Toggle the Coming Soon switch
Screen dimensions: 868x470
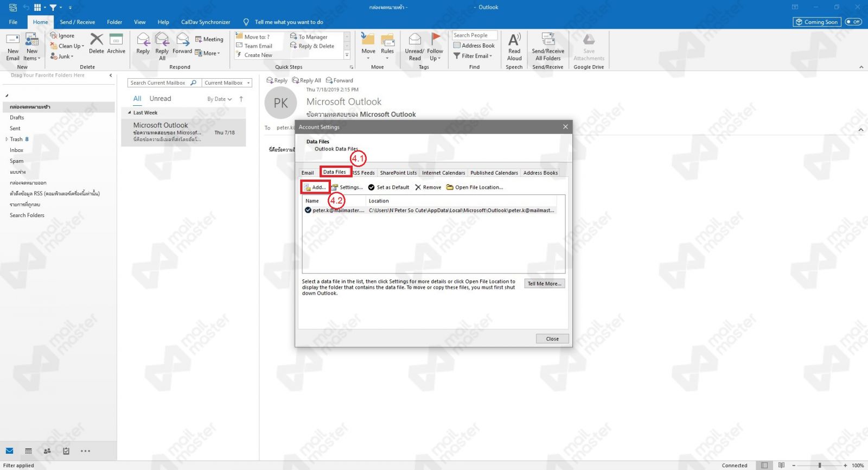(x=853, y=22)
